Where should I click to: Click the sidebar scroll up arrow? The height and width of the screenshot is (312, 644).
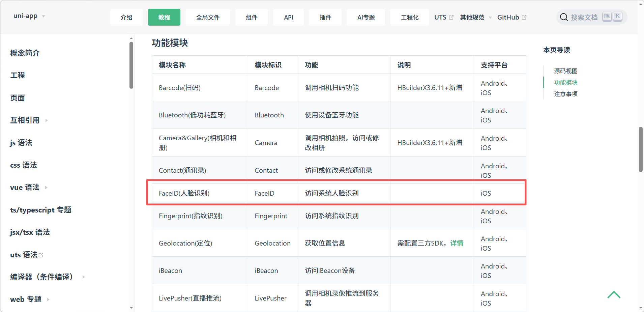click(x=131, y=38)
